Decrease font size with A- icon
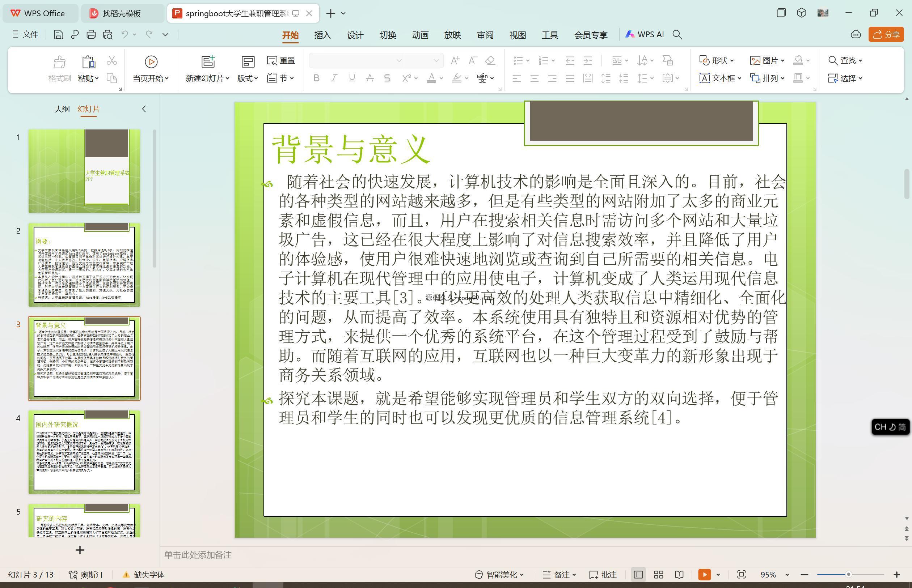 (473, 60)
